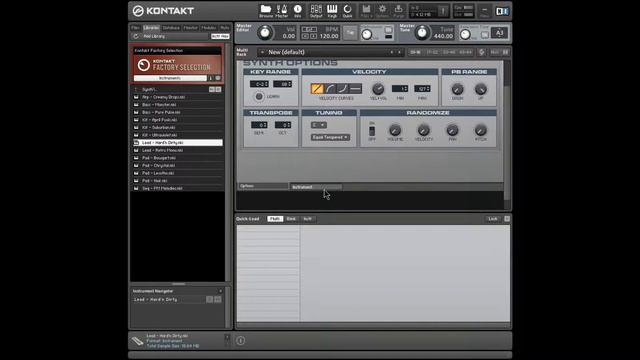Screen dimensions: 640x360
Task: Select rack page 17-32
Action: click(432, 52)
